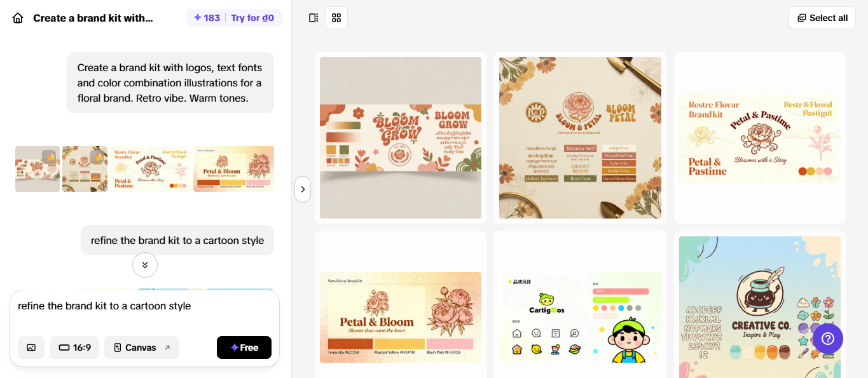Click the Select all button
Screen dimensions: 868x378
[822, 18]
